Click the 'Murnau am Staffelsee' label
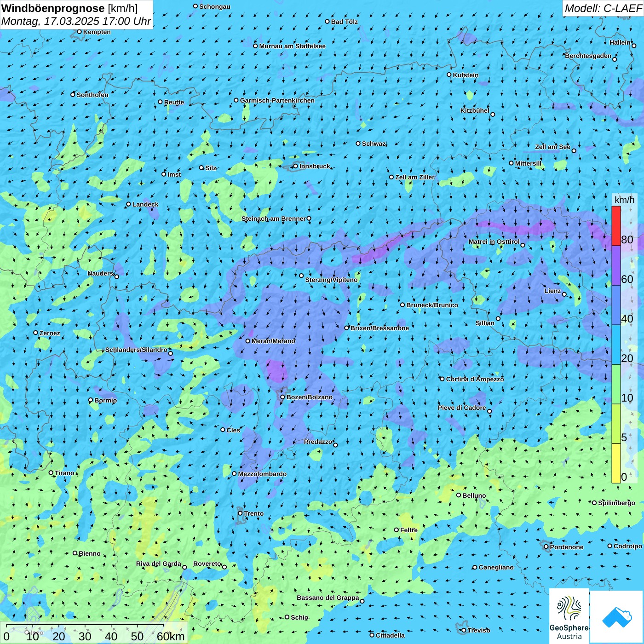The width and height of the screenshot is (644, 644). tap(292, 46)
